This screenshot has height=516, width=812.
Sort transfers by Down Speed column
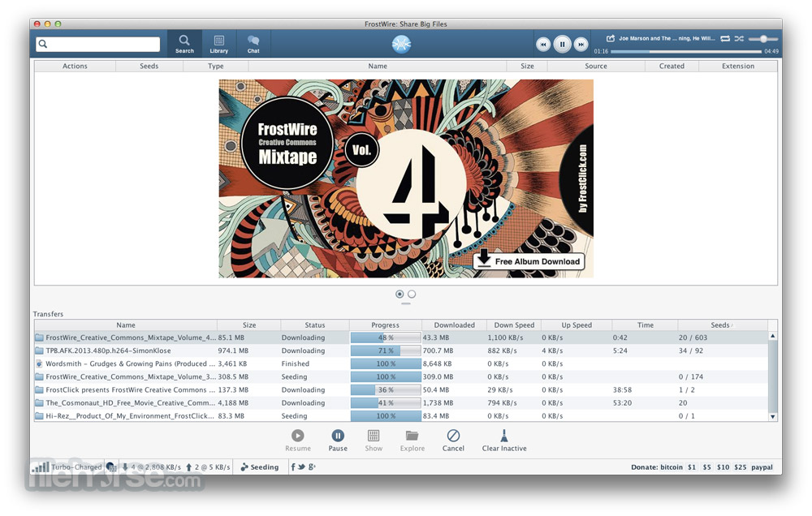click(x=514, y=325)
